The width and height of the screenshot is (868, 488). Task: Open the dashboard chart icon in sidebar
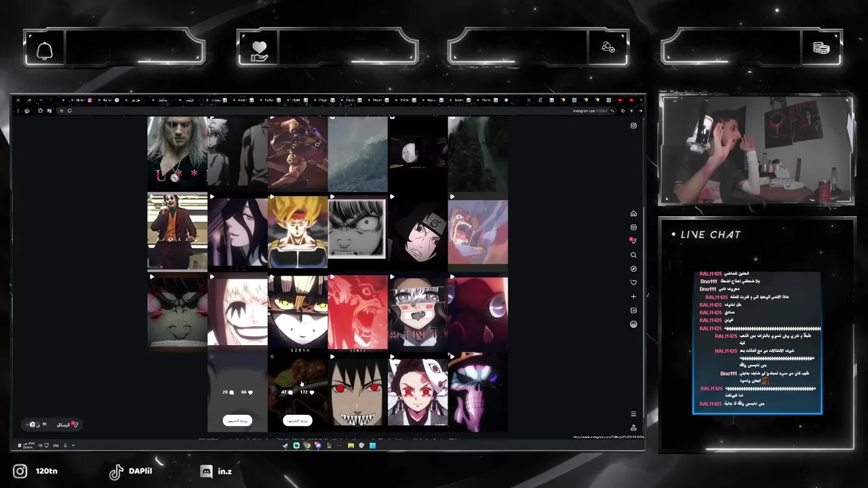point(633,310)
